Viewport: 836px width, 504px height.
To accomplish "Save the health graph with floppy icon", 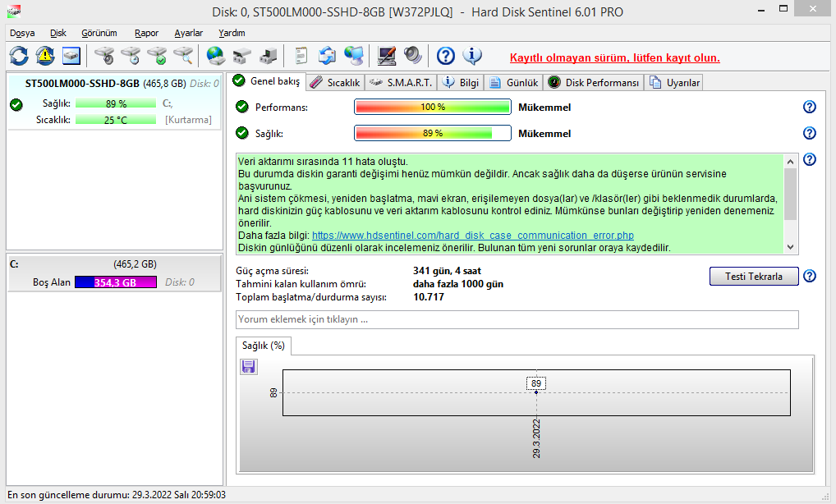I will coord(249,367).
